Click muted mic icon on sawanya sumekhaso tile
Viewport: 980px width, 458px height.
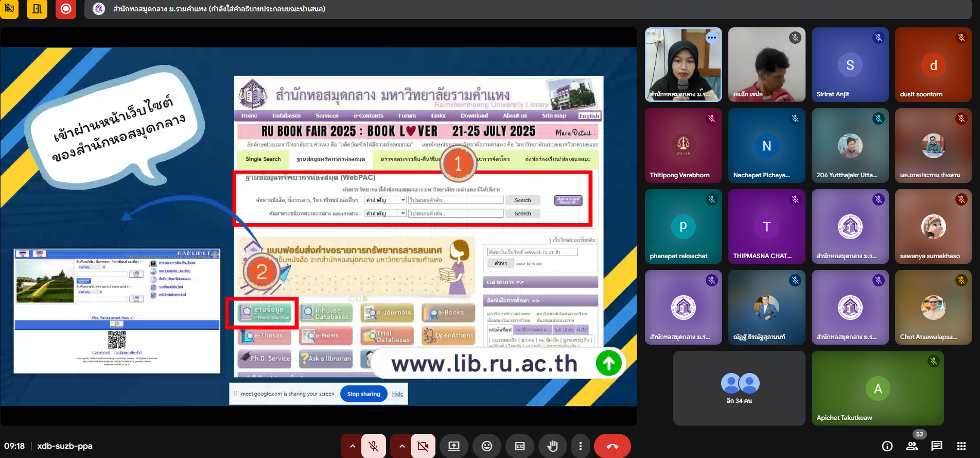[961, 199]
